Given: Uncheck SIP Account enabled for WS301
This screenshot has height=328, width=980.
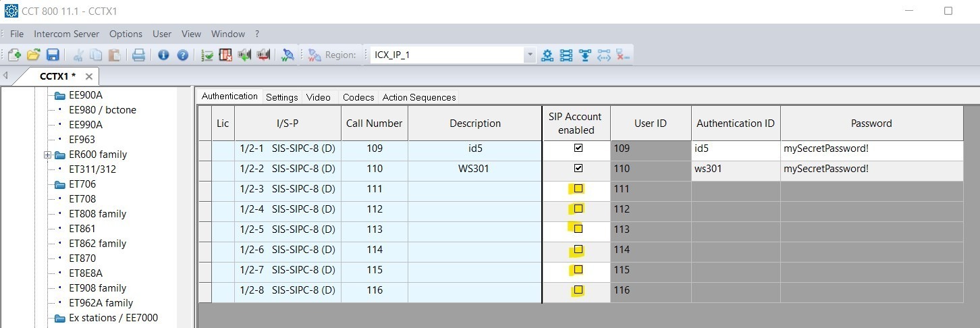Looking at the screenshot, I should coord(578,169).
